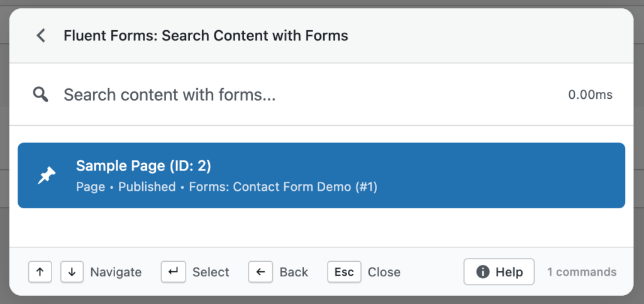This screenshot has height=304, width=644.
Task: Open the Help button
Action: 499,272
